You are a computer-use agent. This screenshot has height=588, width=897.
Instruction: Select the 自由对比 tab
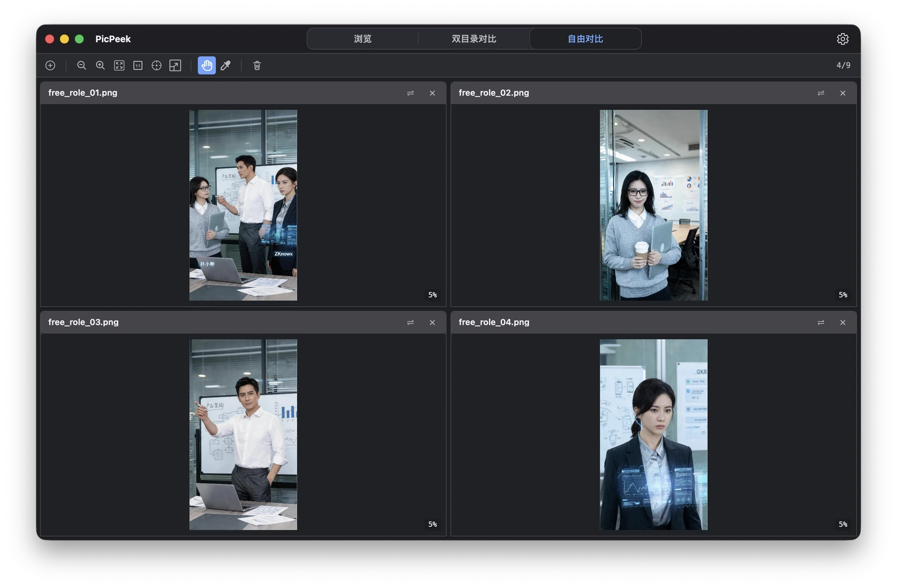[x=585, y=39]
